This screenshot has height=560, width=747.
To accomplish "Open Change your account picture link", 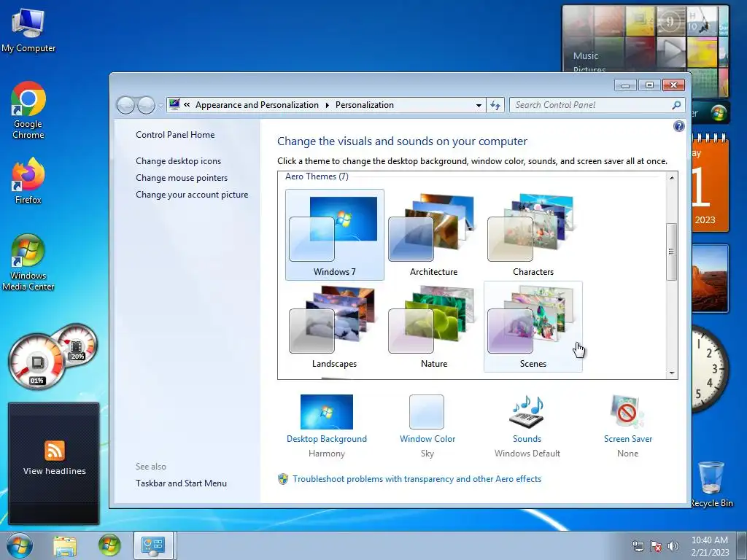I will coord(192,194).
